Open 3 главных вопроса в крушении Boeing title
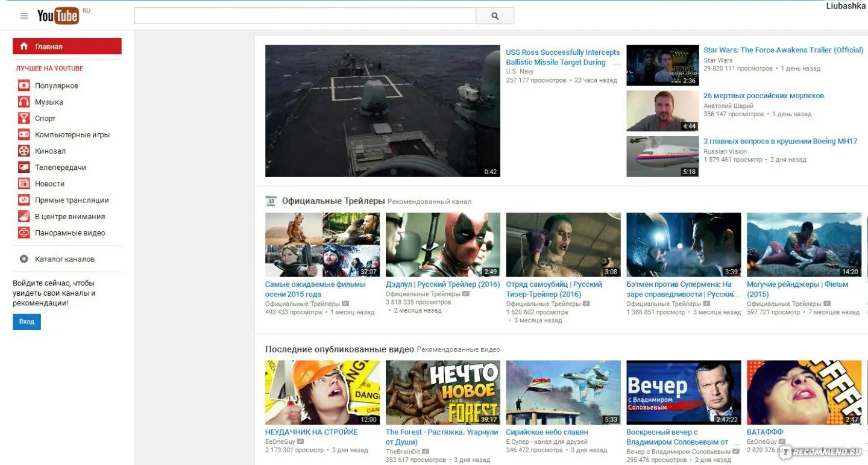Image resolution: width=868 pixels, height=465 pixels. [x=781, y=142]
